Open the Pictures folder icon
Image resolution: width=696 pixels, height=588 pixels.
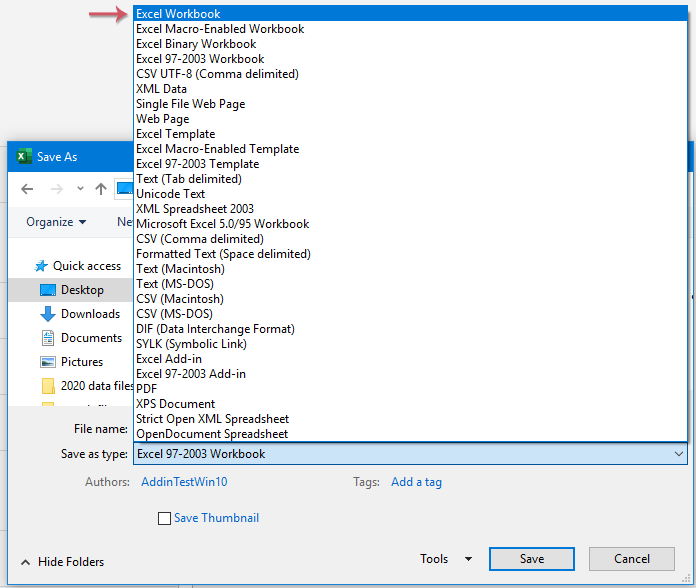coord(48,362)
